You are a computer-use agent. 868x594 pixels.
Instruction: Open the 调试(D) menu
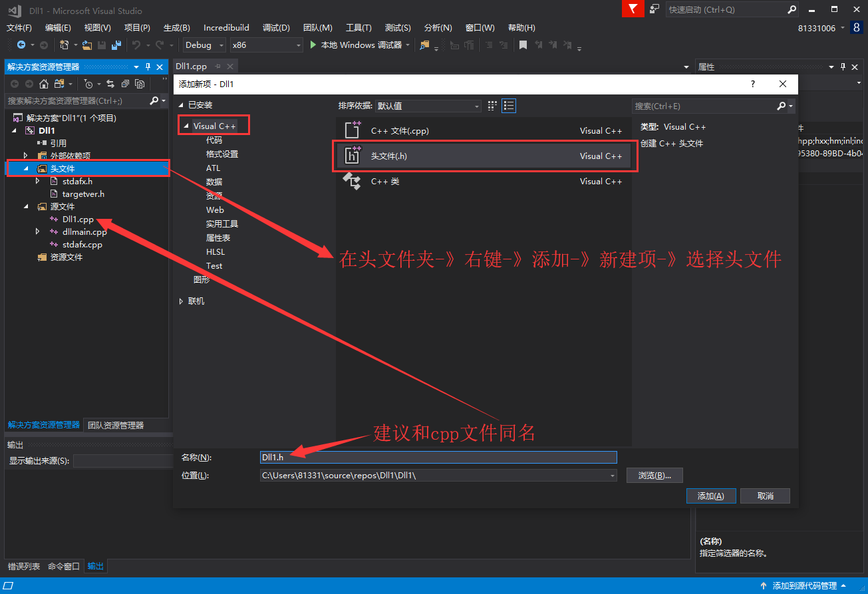(x=276, y=28)
